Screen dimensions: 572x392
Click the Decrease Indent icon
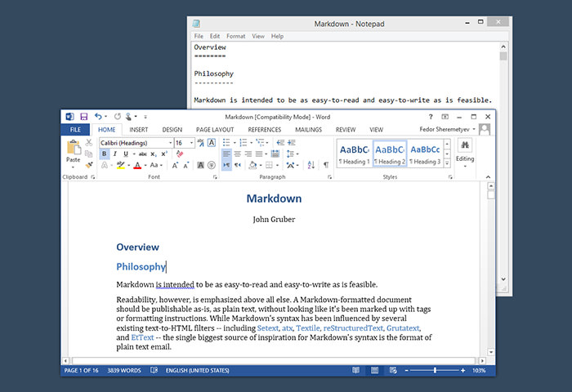coord(280,143)
